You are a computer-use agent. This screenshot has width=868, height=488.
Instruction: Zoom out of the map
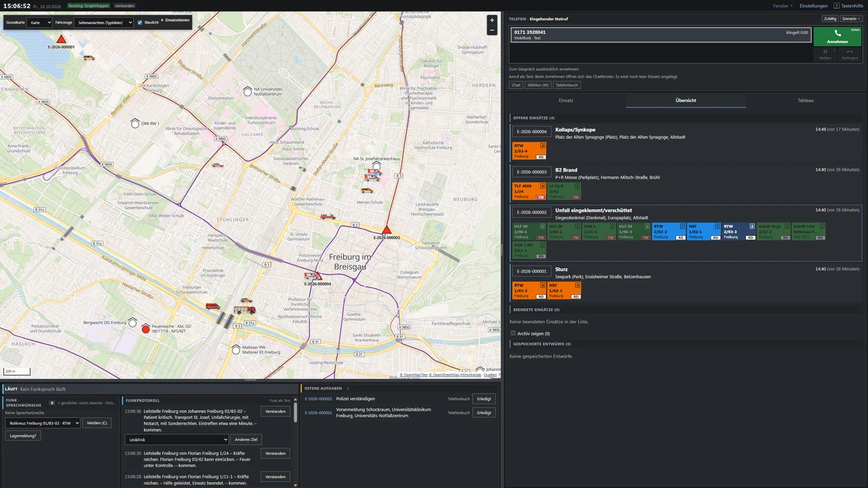tap(492, 30)
